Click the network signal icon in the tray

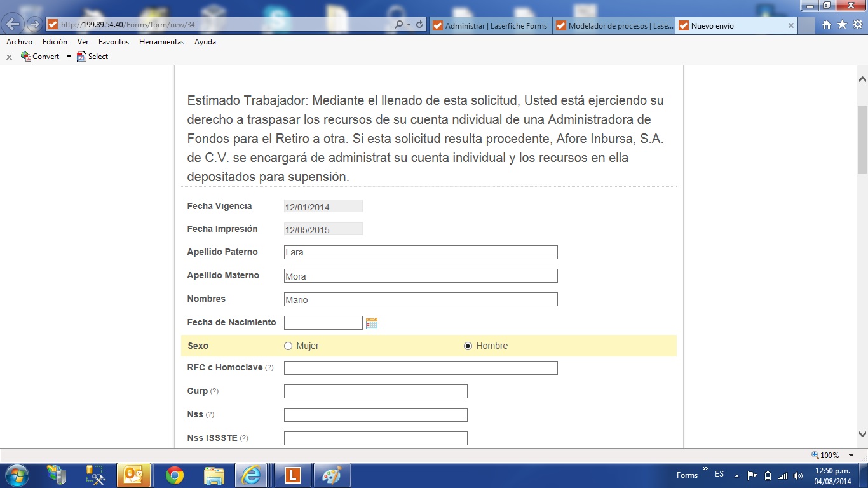tap(783, 475)
